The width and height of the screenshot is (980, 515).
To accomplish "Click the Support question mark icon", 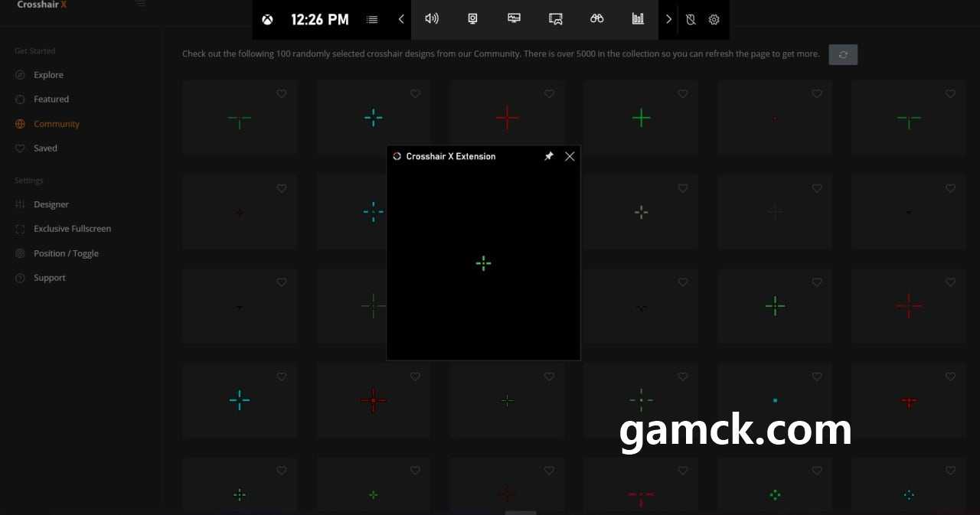I will [x=20, y=278].
